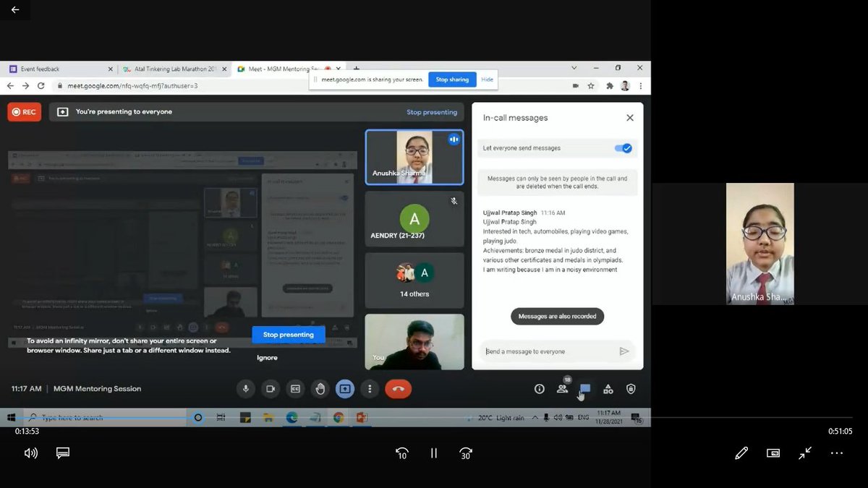Bookmark this page with the star
Screen dimensions: 868x488
(591, 85)
